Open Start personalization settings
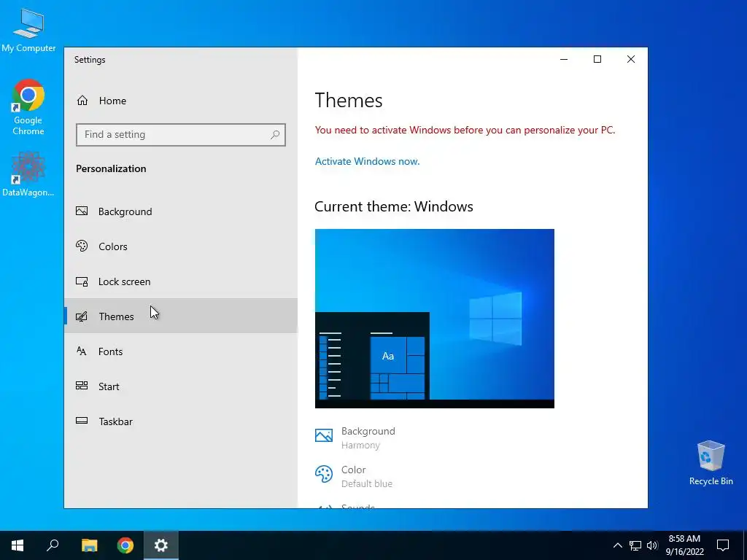The width and height of the screenshot is (747, 560). point(181,386)
